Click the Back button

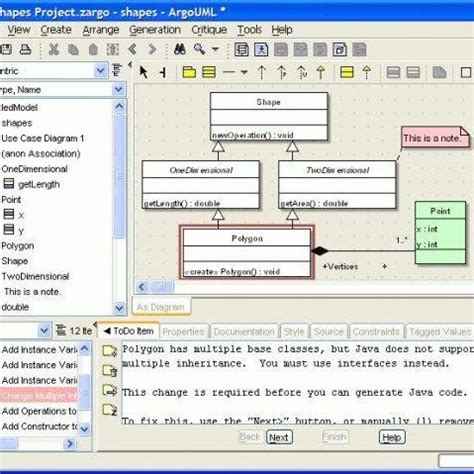(x=250, y=437)
